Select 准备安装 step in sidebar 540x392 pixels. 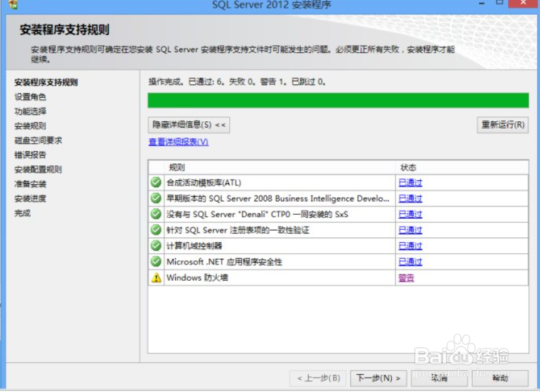30,183
